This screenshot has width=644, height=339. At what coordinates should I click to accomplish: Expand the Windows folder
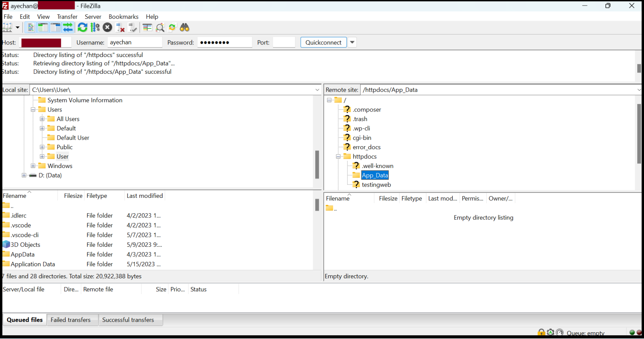[x=33, y=166]
